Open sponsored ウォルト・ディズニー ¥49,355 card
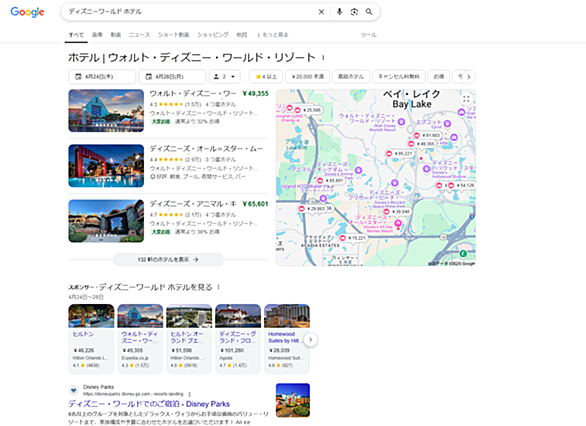Screen dimensions: 586x426 (140, 339)
